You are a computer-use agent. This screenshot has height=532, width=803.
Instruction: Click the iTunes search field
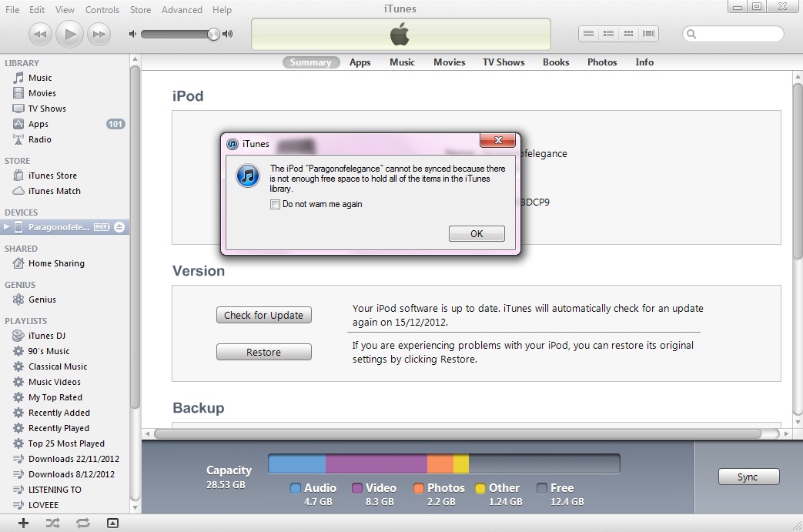click(x=734, y=34)
